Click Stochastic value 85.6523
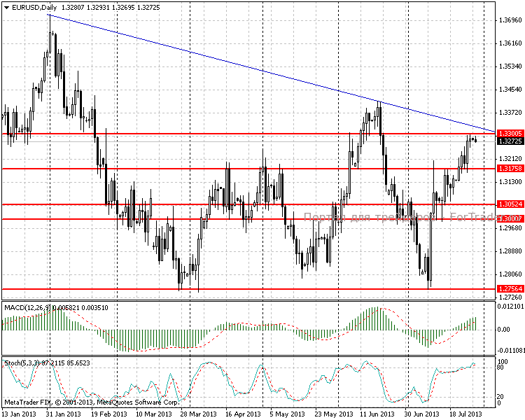 [78, 363]
